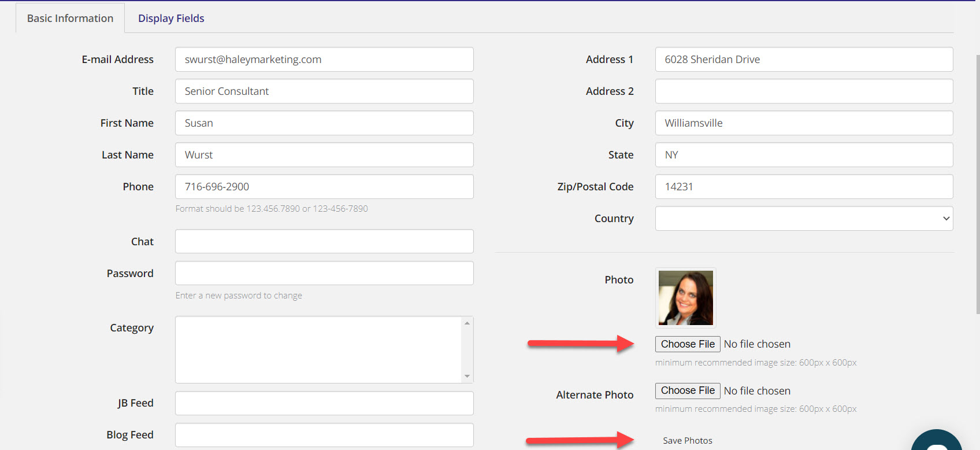The height and width of the screenshot is (450, 980).
Task: Click the First Name field
Action: (x=324, y=123)
